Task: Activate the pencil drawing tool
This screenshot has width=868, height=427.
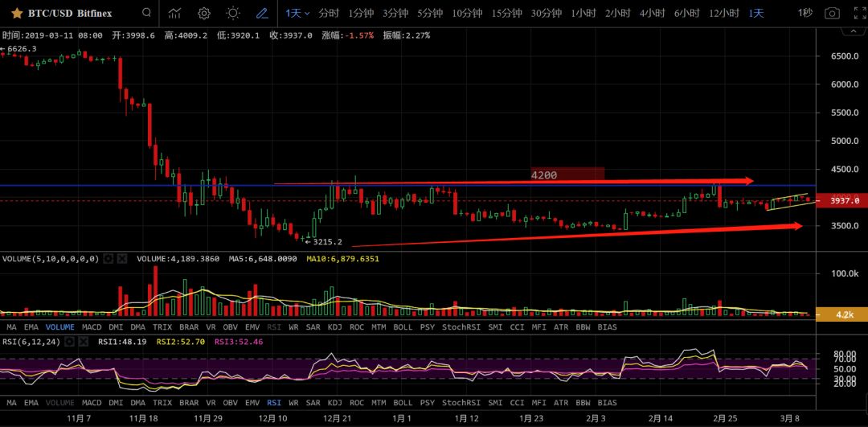Action: 262,13
